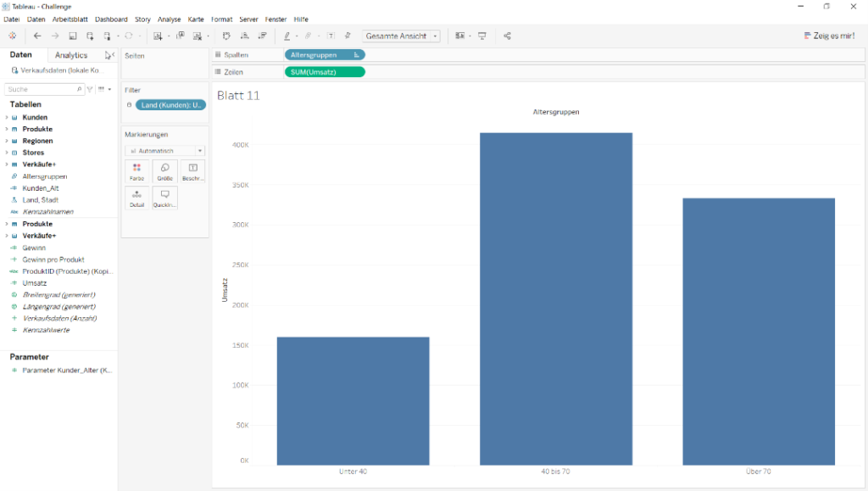Image resolution: width=868 pixels, height=491 pixels.
Task: Sort bars ascending via toolbar icon
Action: pyautogui.click(x=245, y=36)
